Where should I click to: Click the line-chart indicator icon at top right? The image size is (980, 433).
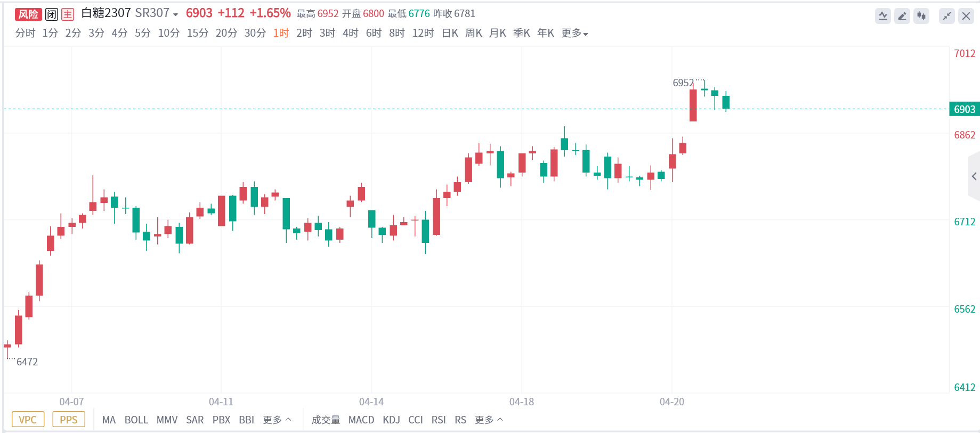(883, 16)
